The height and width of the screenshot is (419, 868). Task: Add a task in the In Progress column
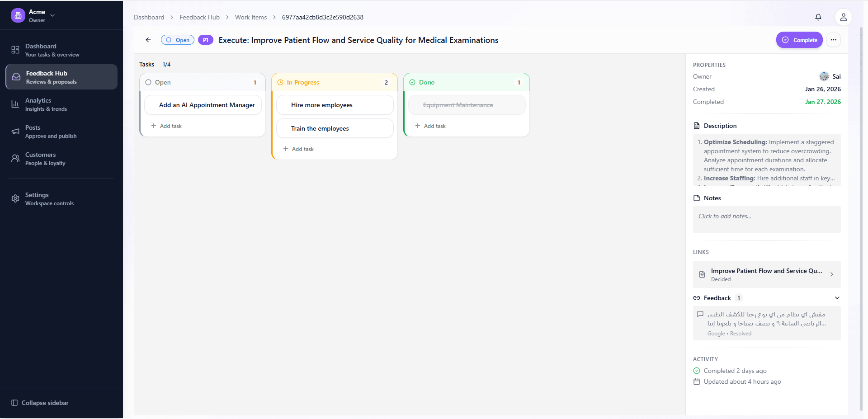(x=298, y=149)
